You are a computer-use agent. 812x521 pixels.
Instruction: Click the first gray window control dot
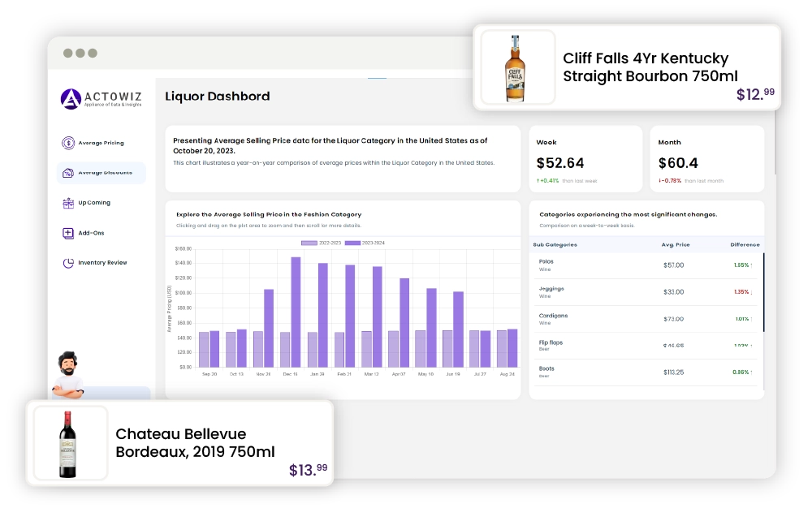[x=68, y=54]
